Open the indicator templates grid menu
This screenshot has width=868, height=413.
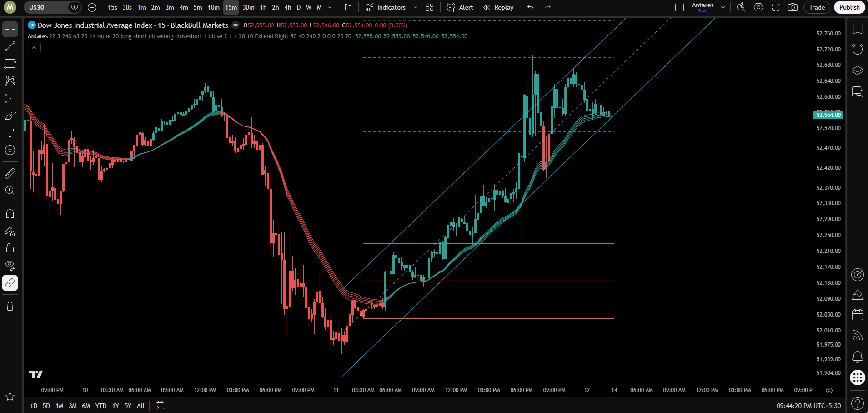tap(430, 7)
